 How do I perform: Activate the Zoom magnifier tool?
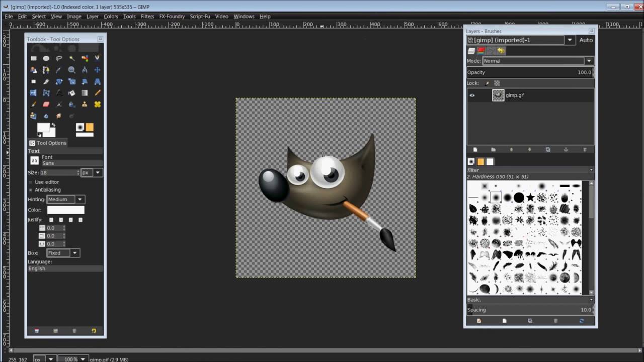72,70
